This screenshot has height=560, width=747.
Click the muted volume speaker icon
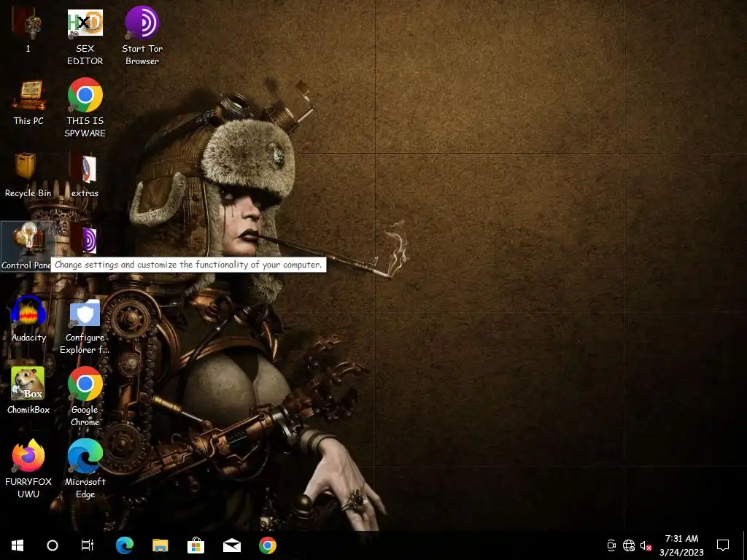pyautogui.click(x=646, y=545)
